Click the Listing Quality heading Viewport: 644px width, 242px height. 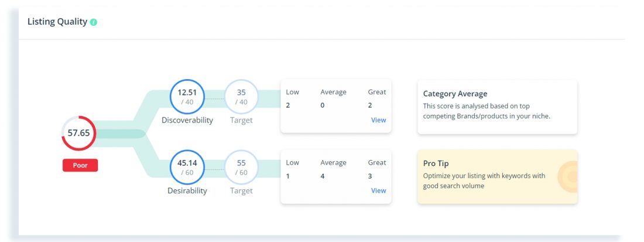pos(57,22)
